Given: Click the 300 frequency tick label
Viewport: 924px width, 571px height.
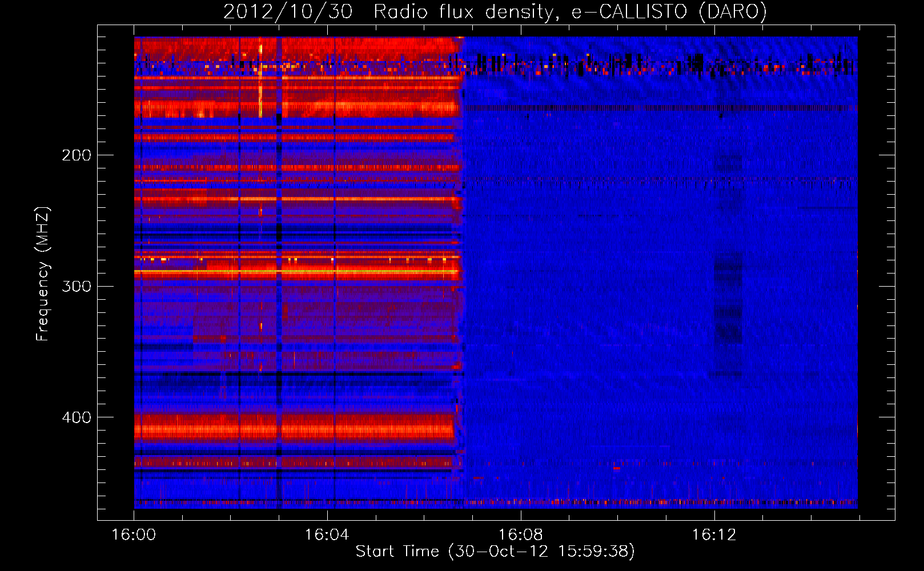Looking at the screenshot, I should (77, 286).
